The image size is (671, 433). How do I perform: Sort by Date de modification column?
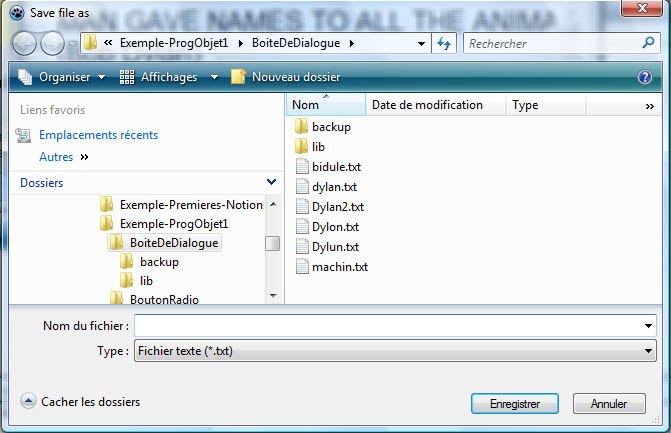(436, 105)
